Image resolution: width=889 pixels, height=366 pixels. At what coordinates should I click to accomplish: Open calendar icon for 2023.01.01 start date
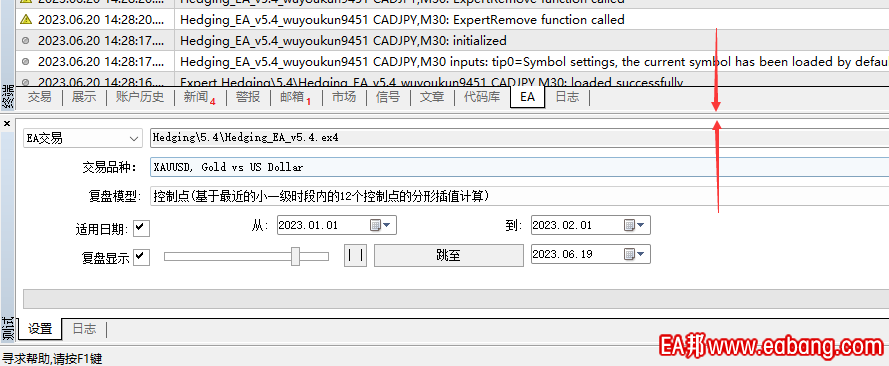tap(375, 225)
